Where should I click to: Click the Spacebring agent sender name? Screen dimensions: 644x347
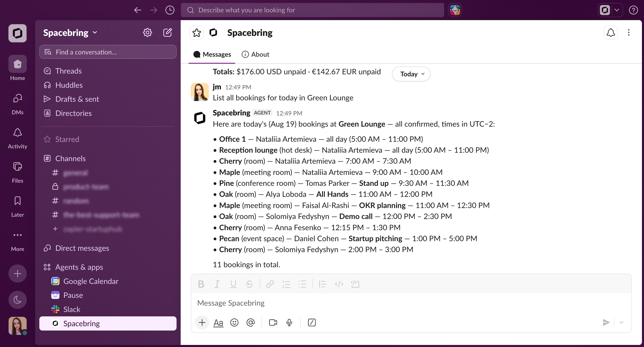coord(231,113)
